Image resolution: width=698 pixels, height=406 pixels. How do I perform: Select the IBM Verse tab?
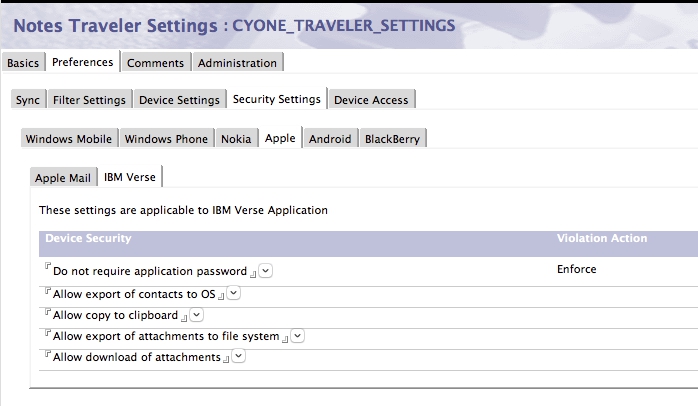[x=130, y=177]
